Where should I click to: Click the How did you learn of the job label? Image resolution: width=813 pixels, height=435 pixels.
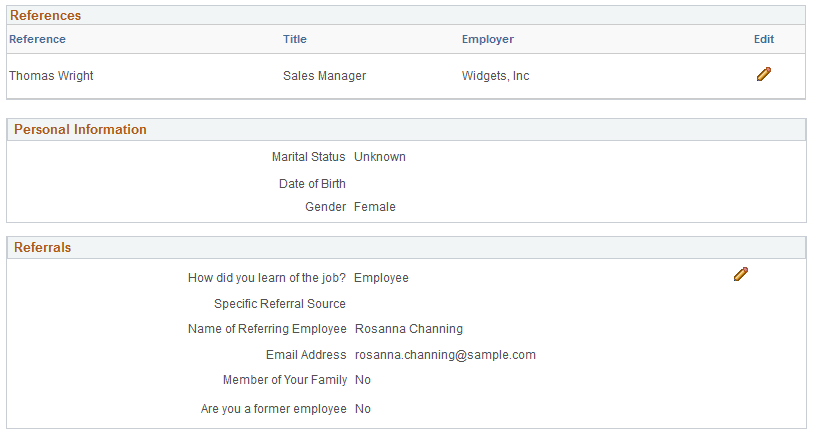tap(267, 278)
